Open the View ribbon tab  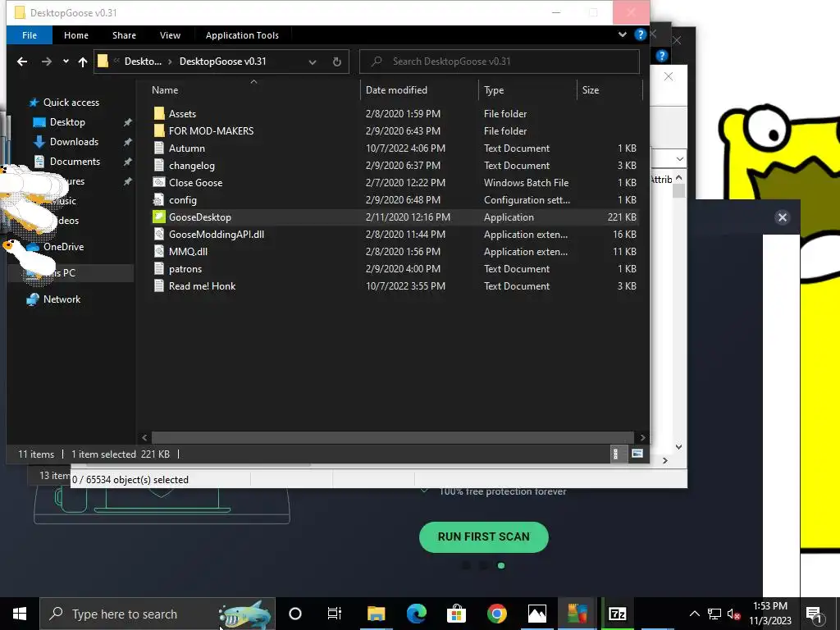[170, 35]
